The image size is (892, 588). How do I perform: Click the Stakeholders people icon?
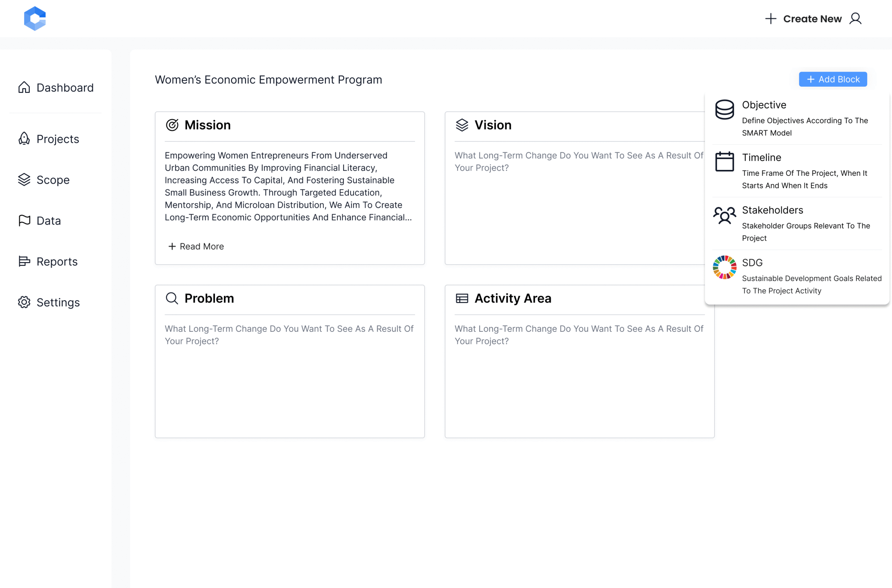(724, 215)
